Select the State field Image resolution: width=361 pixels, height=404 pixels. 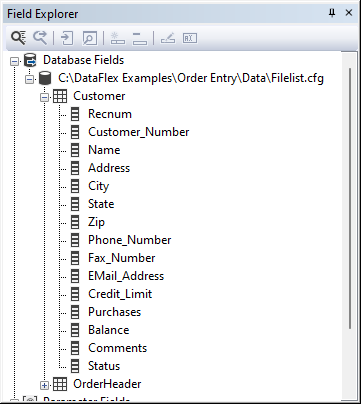tap(101, 204)
